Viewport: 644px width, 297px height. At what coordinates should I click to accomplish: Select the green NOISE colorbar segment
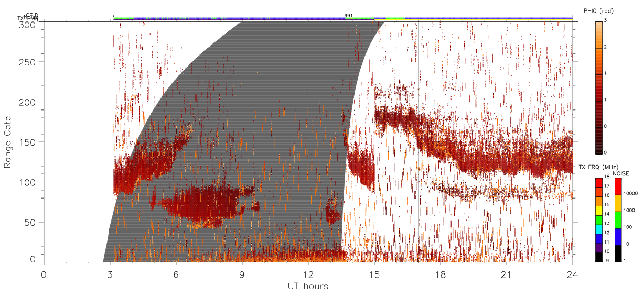tap(618, 220)
